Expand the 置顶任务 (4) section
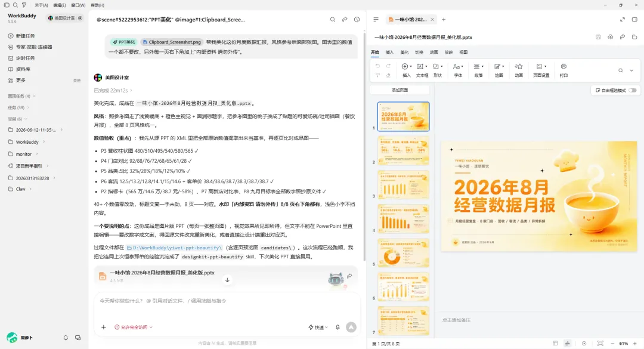 click(x=21, y=96)
